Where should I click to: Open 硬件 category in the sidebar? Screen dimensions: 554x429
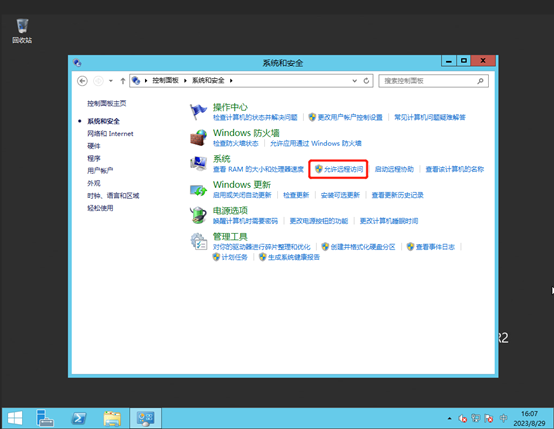coord(94,146)
